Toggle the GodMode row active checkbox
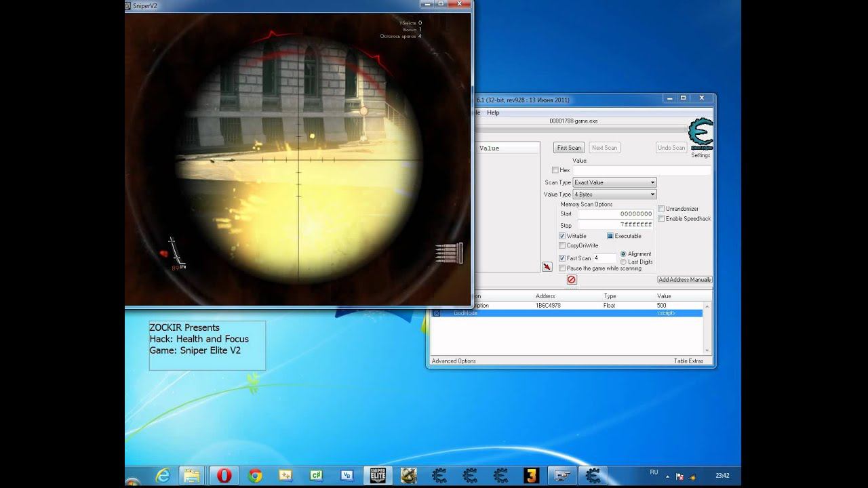The width and height of the screenshot is (868, 488). (x=437, y=313)
